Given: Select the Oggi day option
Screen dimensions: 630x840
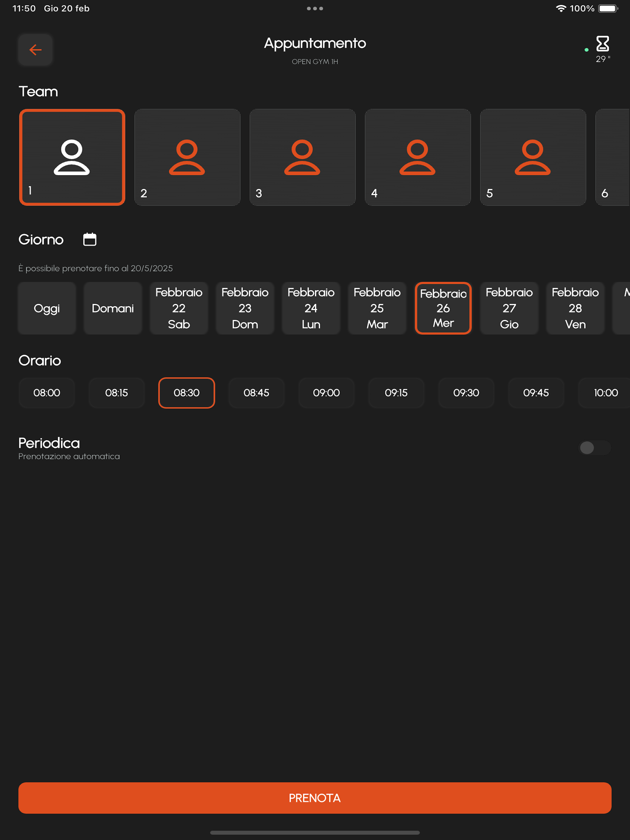Looking at the screenshot, I should 47,308.
